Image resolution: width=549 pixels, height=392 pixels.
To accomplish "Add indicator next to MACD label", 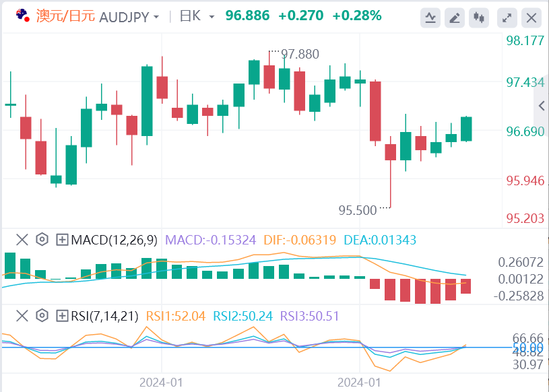I will (x=62, y=240).
